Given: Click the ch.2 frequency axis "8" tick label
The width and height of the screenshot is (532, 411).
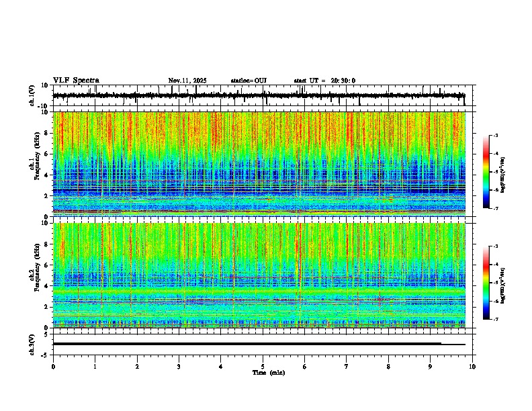Looking at the screenshot, I should [47, 244].
